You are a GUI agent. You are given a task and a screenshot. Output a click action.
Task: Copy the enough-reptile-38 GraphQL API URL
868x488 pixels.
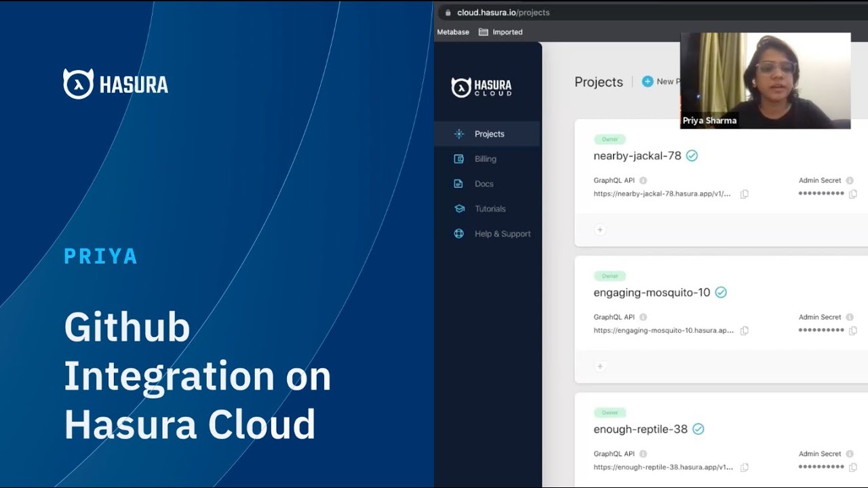click(x=744, y=467)
